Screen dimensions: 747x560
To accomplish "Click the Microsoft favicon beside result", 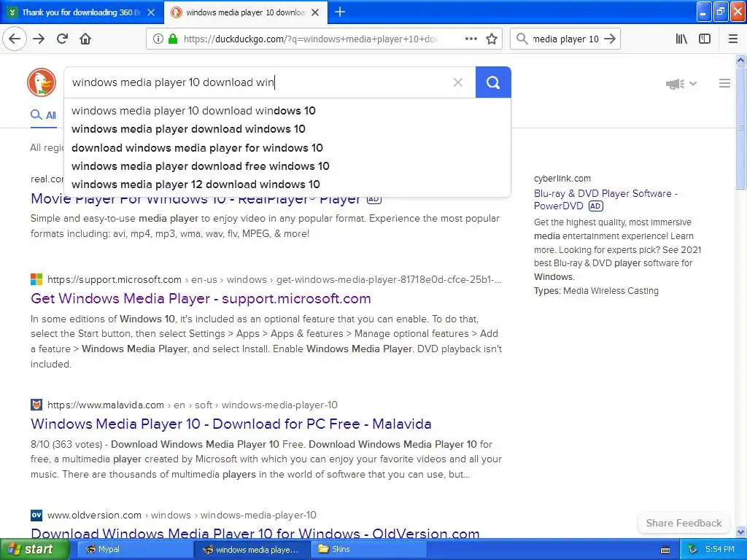I will [36, 279].
